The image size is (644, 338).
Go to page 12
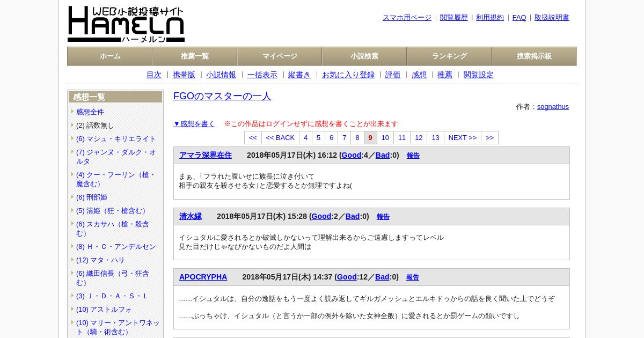[x=419, y=138]
